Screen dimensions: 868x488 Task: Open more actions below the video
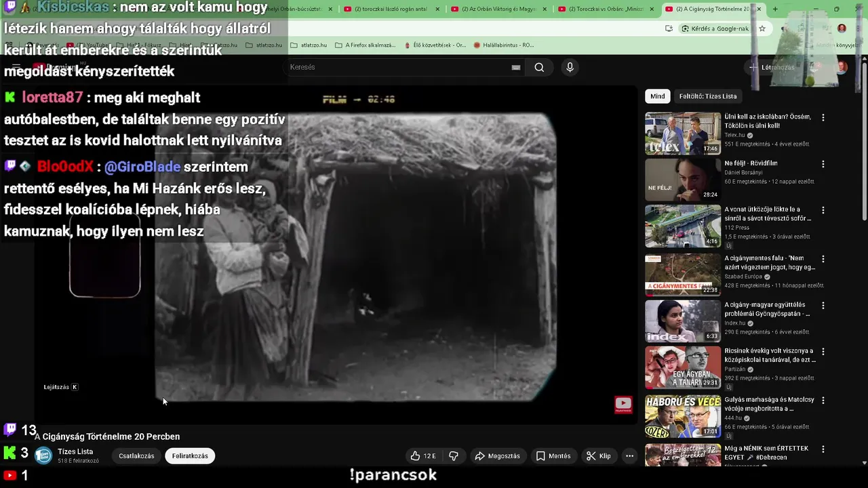coord(629,456)
